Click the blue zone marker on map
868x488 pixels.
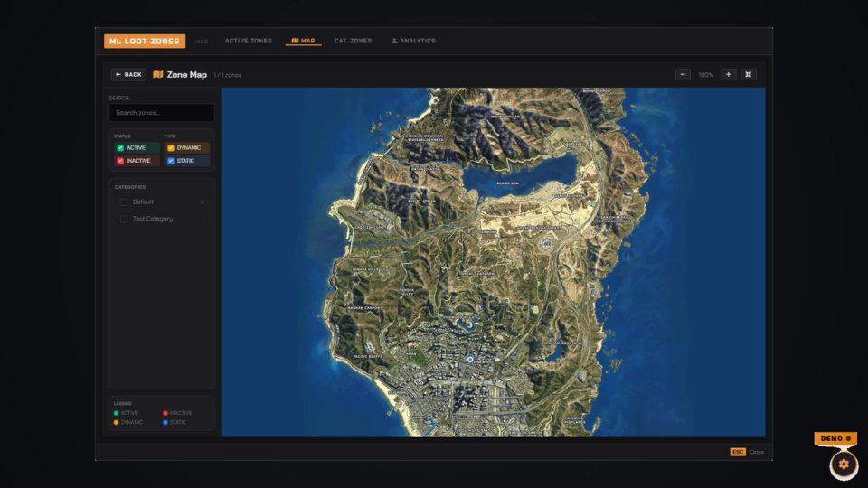click(470, 360)
